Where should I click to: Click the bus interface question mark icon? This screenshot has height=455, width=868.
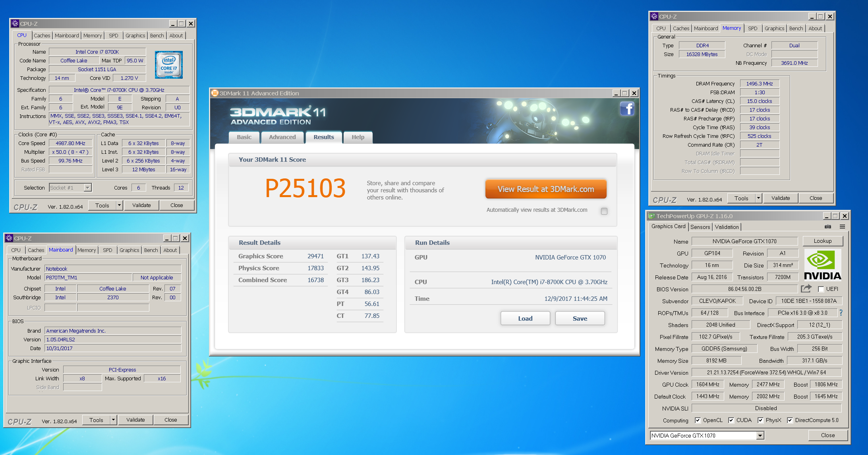(x=841, y=313)
